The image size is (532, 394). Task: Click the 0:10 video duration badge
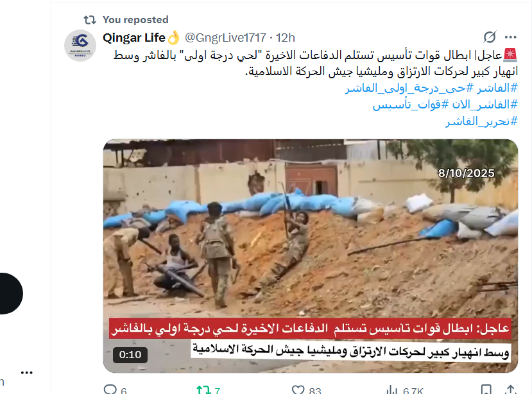(x=130, y=355)
